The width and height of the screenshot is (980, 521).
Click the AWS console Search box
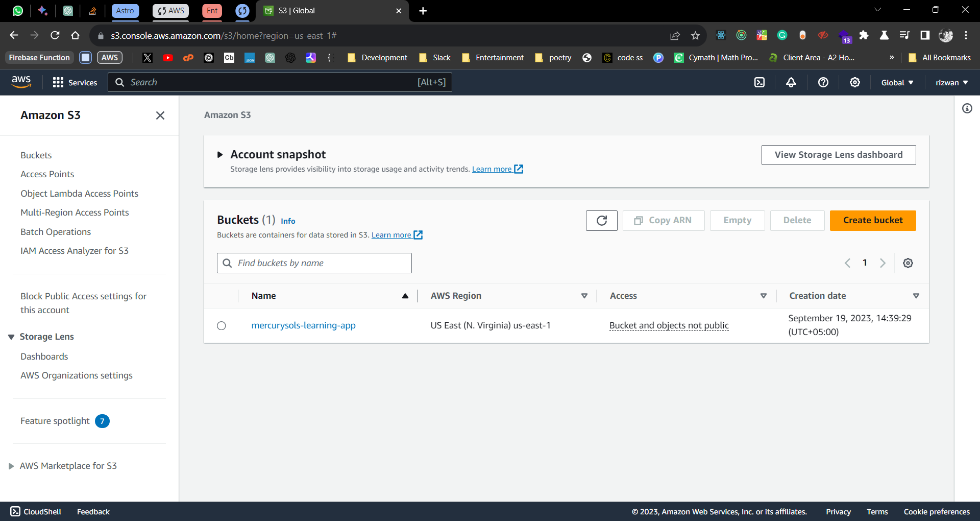pos(280,82)
